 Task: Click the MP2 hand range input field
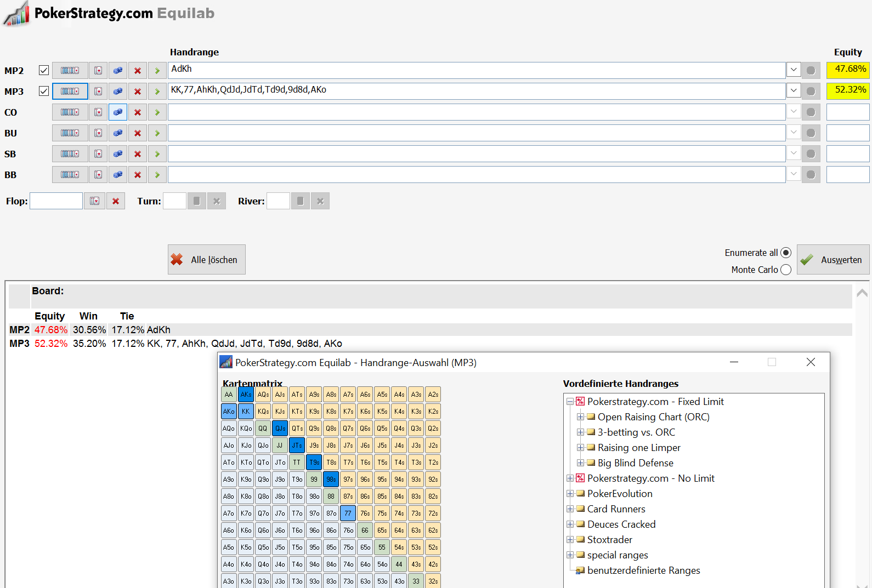point(477,70)
